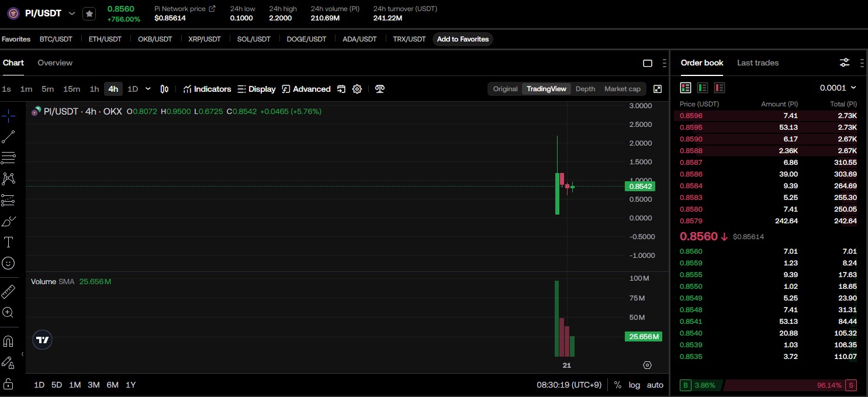This screenshot has height=397, width=868.
Task: Collapse the drawing toolbar arrow
Action: pos(22,354)
